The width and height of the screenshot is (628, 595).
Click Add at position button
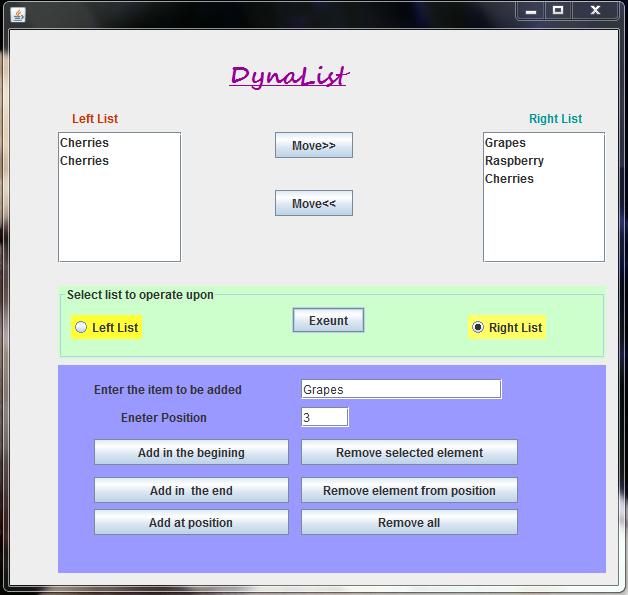191,522
